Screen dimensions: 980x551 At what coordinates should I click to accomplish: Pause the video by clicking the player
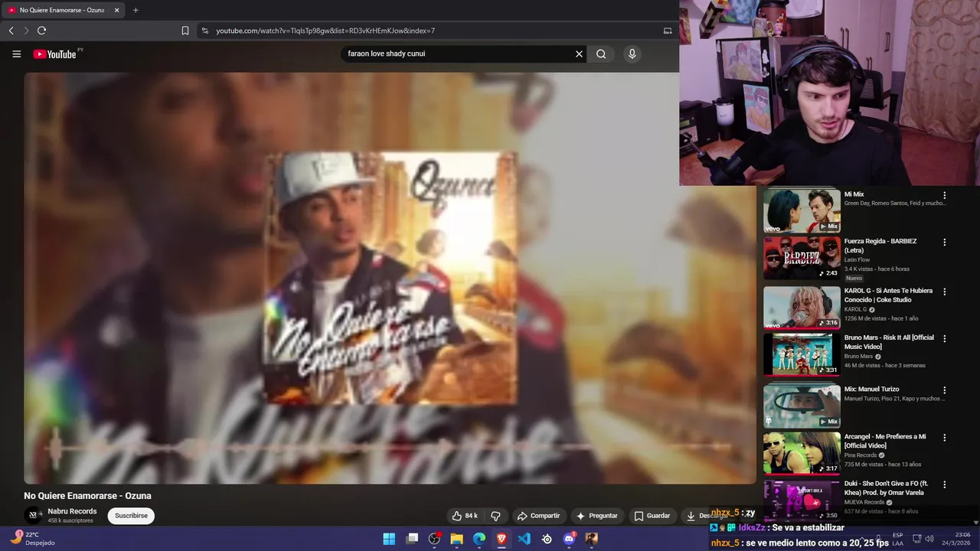tap(390, 278)
